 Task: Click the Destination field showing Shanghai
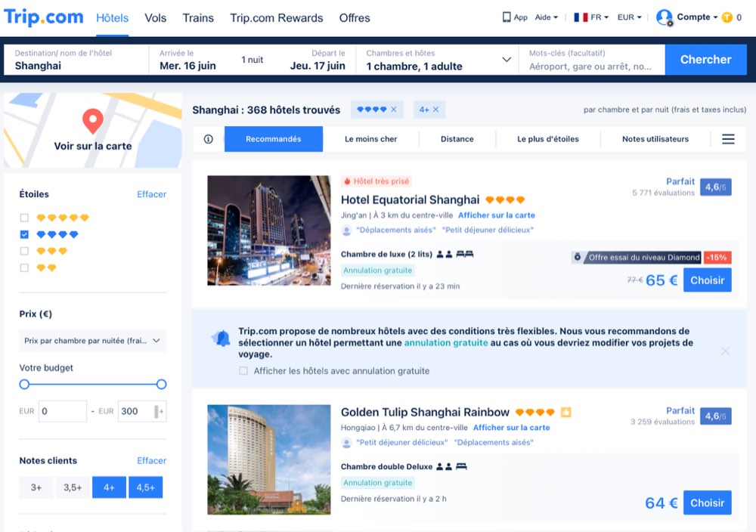pos(76,60)
